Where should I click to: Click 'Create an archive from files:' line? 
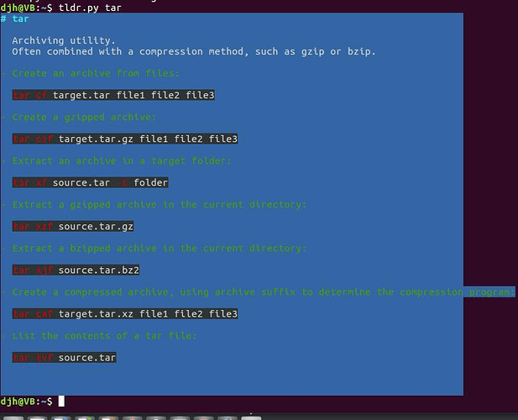coord(96,73)
